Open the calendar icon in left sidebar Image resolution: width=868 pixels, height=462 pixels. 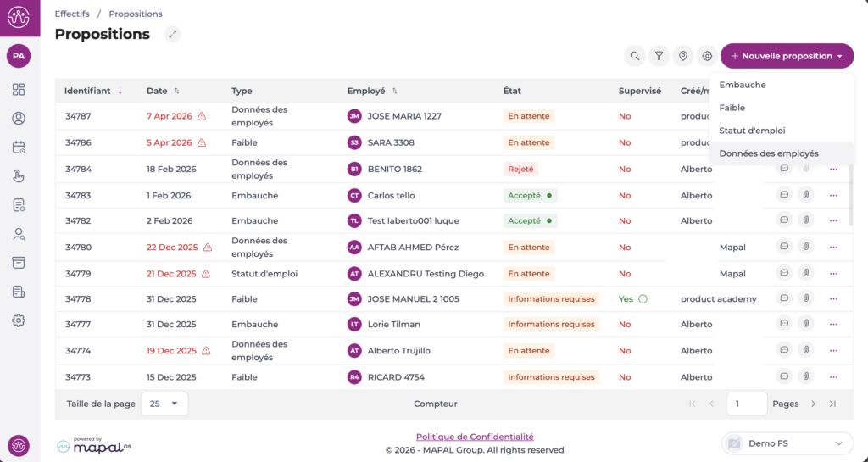(19, 147)
